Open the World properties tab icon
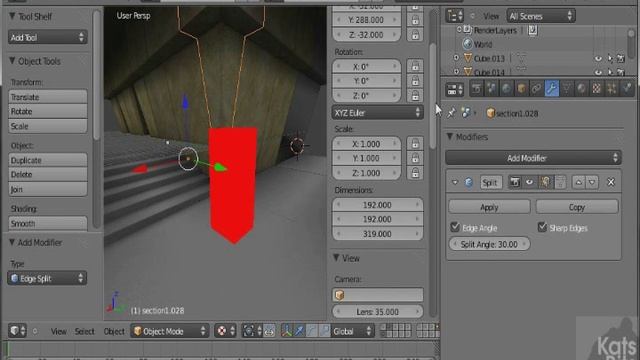The width and height of the screenshot is (640, 360). [x=507, y=89]
